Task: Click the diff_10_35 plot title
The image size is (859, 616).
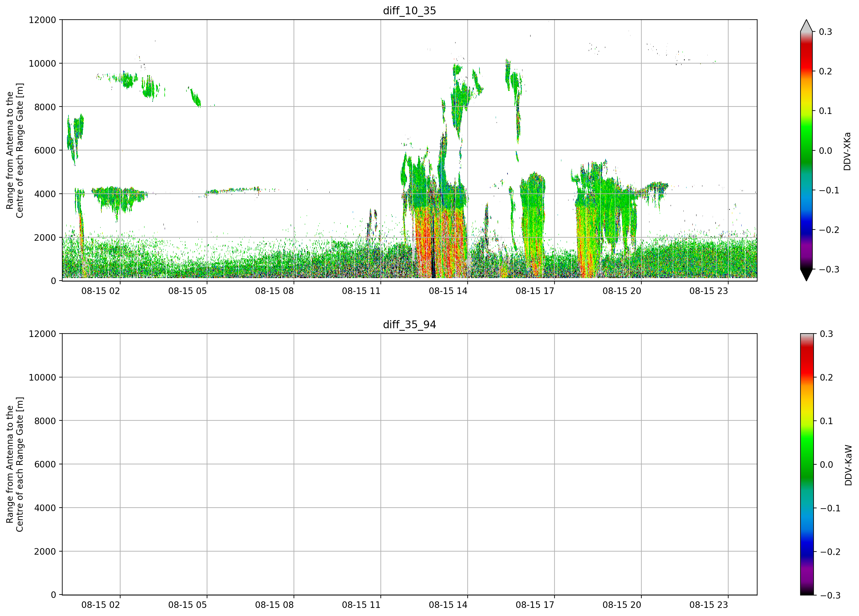Action: click(409, 11)
